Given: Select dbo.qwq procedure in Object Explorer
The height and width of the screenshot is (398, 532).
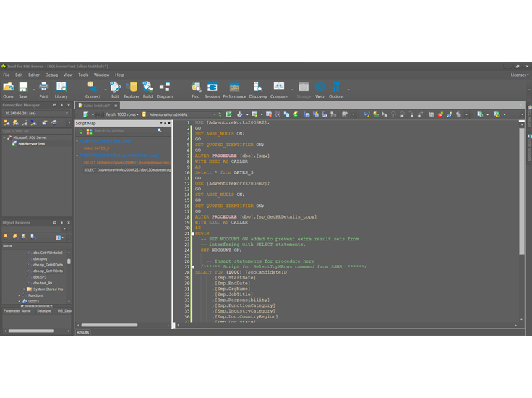Looking at the screenshot, I should tap(40, 259).
